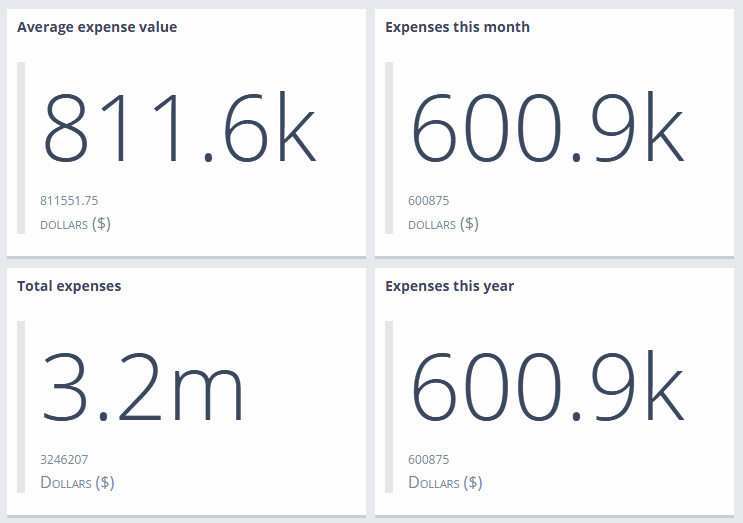Click 600875 in the Expenses this month card
The height and width of the screenshot is (523, 743).
point(428,200)
